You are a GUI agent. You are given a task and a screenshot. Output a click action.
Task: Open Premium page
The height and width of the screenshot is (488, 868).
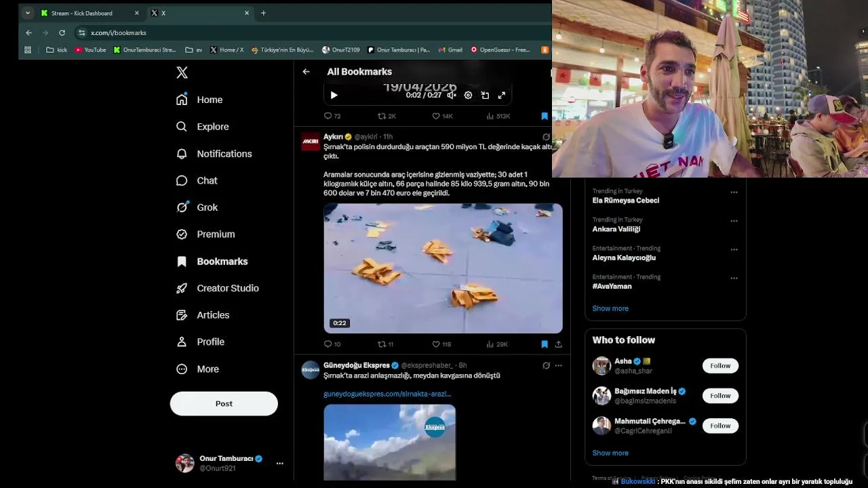click(x=205, y=234)
